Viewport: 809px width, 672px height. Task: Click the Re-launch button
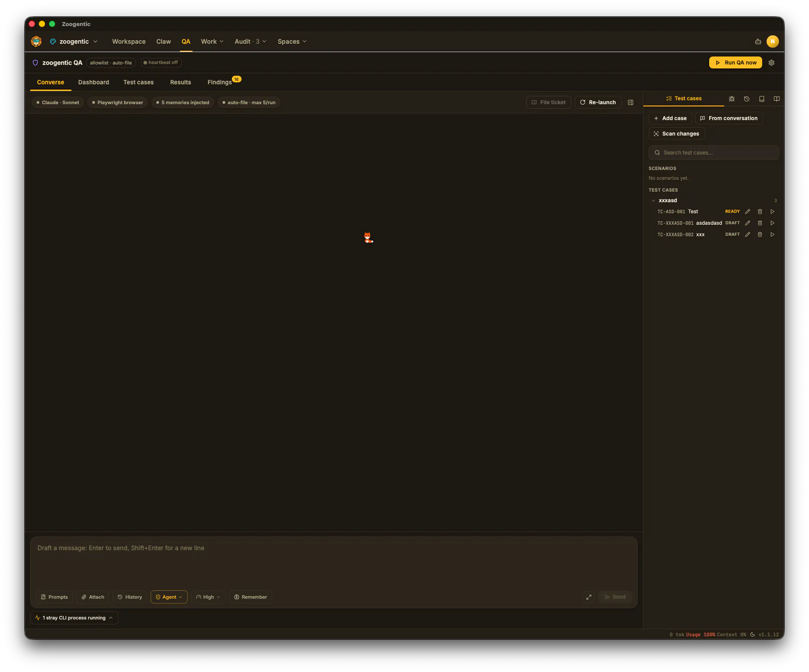598,102
